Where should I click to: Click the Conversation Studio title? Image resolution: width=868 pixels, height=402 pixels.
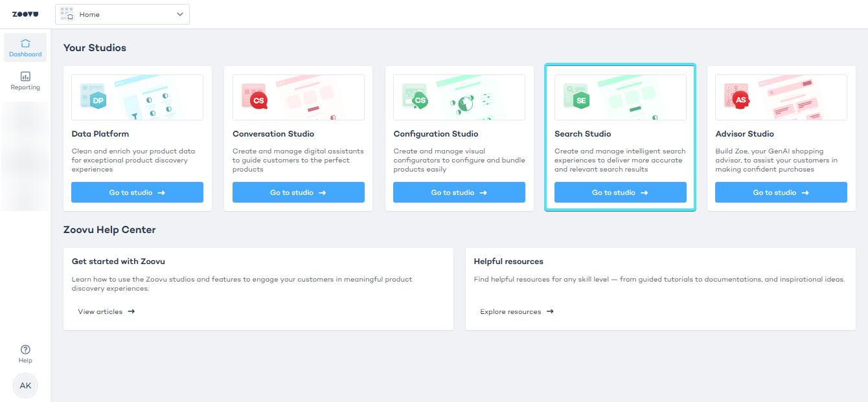273,134
